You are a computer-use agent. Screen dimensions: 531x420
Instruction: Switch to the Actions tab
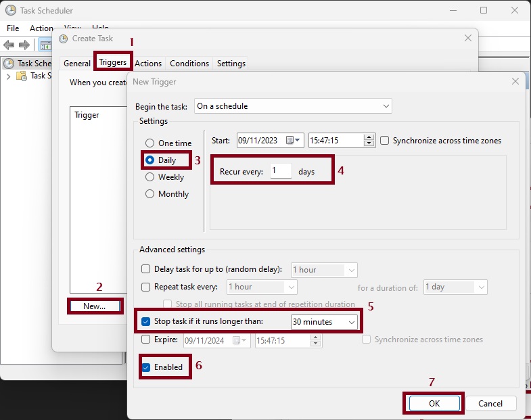pyautogui.click(x=148, y=64)
